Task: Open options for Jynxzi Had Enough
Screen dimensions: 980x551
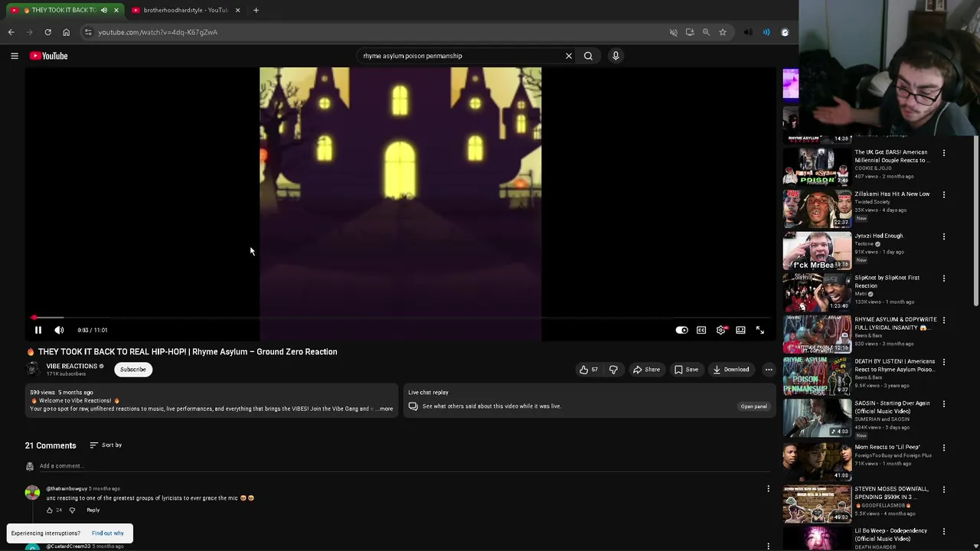Action: [x=943, y=236]
